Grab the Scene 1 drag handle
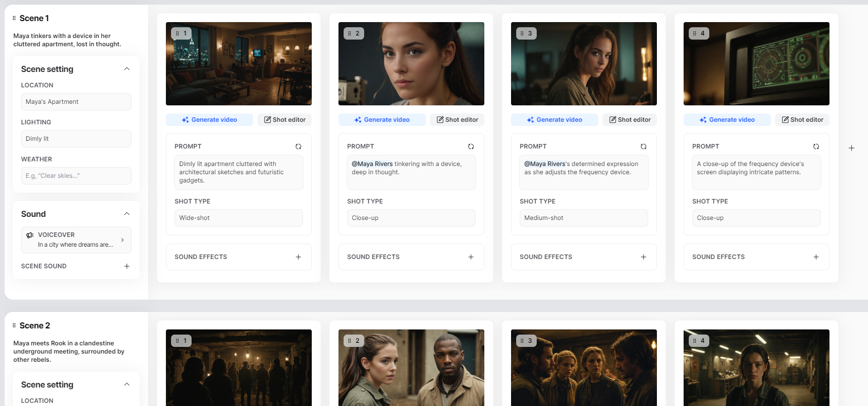 coord(14,18)
